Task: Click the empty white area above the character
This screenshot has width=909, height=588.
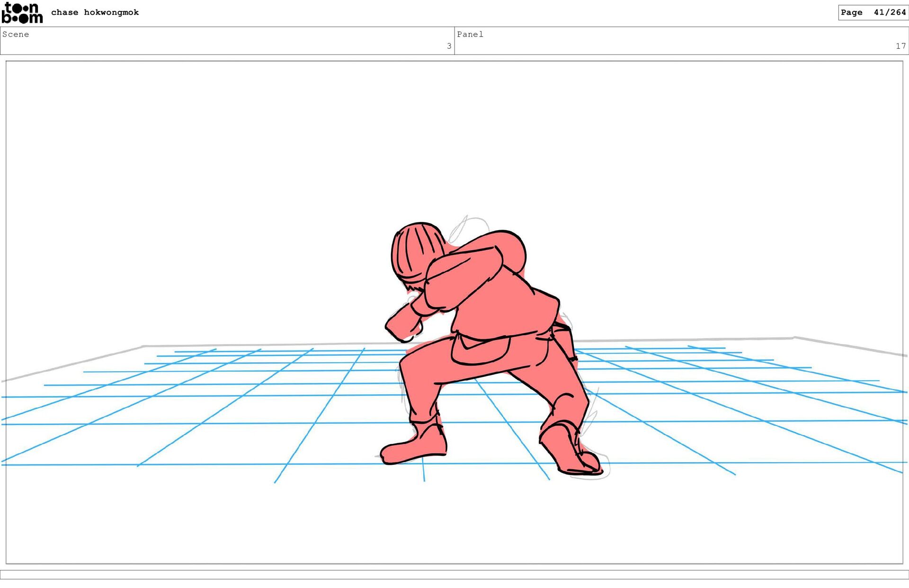Action: [454, 142]
